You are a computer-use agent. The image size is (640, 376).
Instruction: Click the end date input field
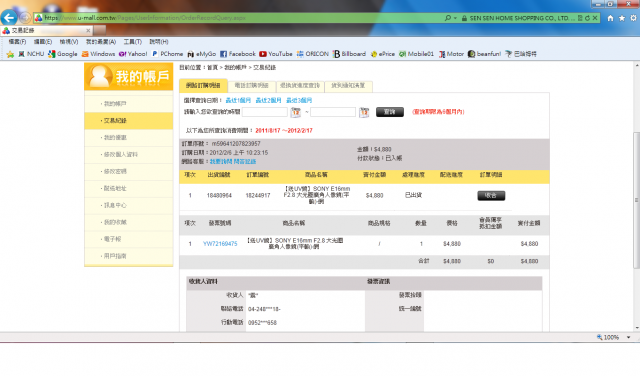(x=333, y=112)
